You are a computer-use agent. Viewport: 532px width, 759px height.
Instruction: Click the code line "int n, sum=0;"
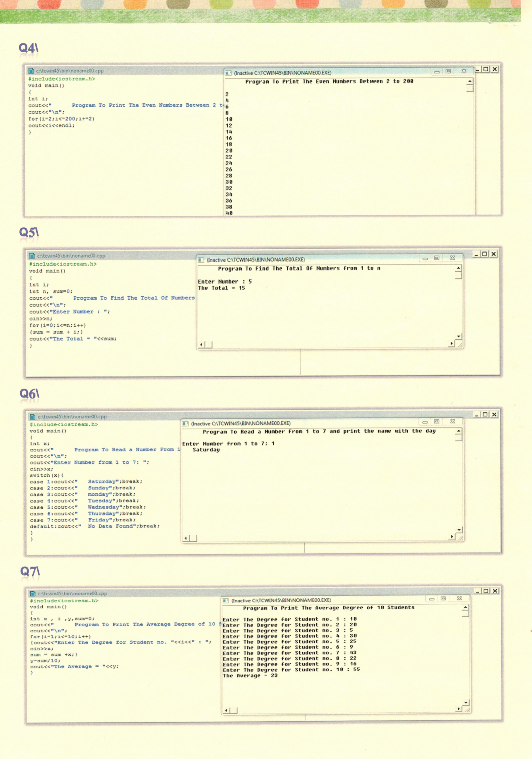point(51,292)
